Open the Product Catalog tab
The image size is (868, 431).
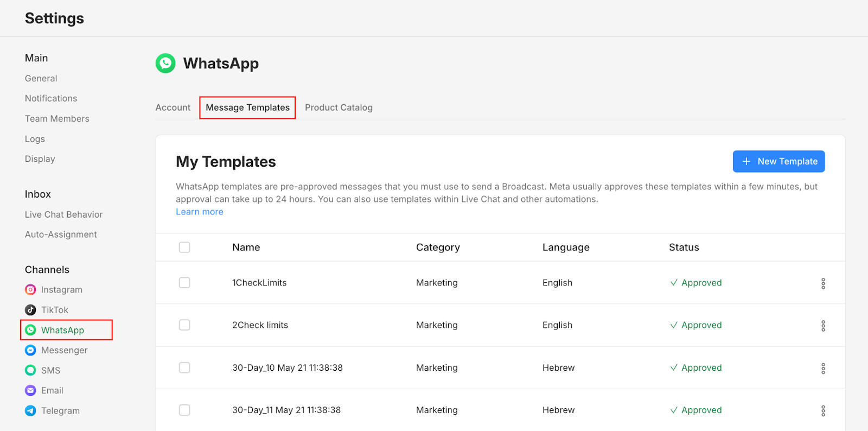tap(339, 107)
